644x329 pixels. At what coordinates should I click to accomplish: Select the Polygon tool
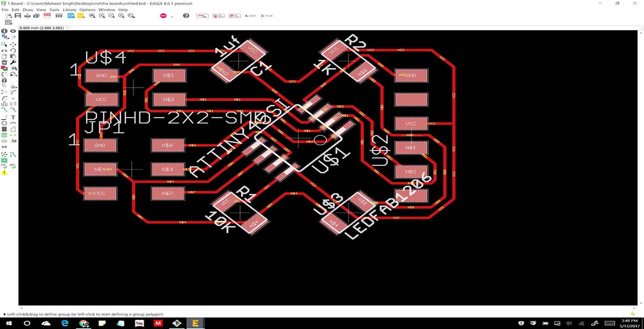(13, 129)
